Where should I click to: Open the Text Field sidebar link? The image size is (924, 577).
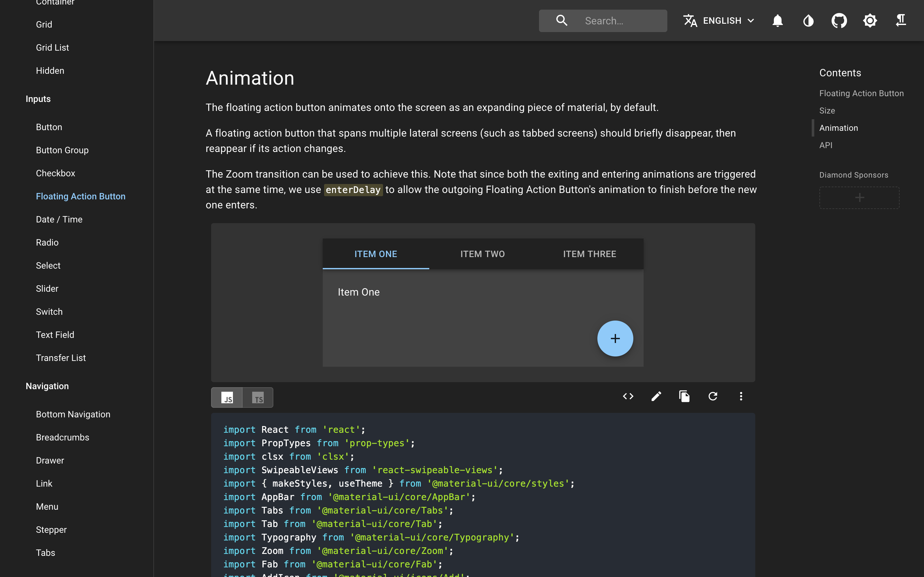[x=55, y=335]
